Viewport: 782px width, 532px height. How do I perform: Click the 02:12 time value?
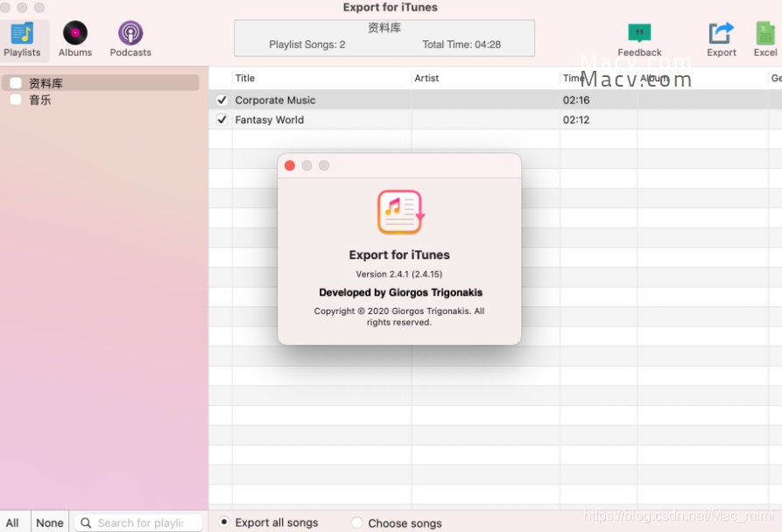pos(576,120)
